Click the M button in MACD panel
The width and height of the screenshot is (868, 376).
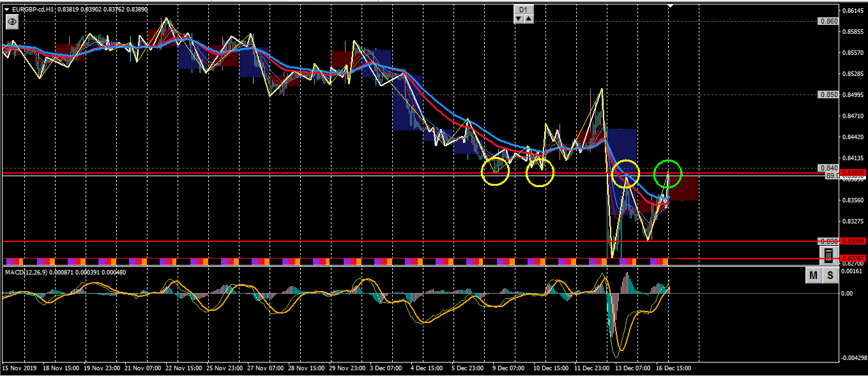tap(813, 275)
